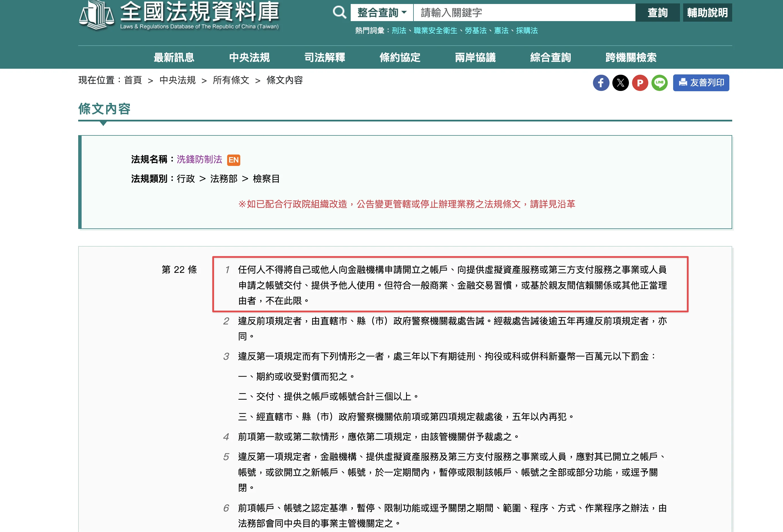Screen dimensions: 783x532
Task: Click 友善列印 print button
Action: click(x=701, y=83)
